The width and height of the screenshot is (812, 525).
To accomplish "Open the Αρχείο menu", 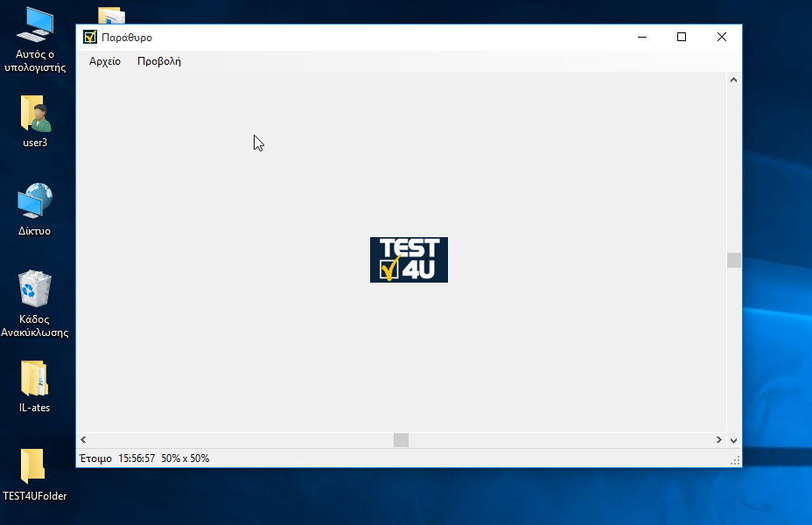I will 105,61.
